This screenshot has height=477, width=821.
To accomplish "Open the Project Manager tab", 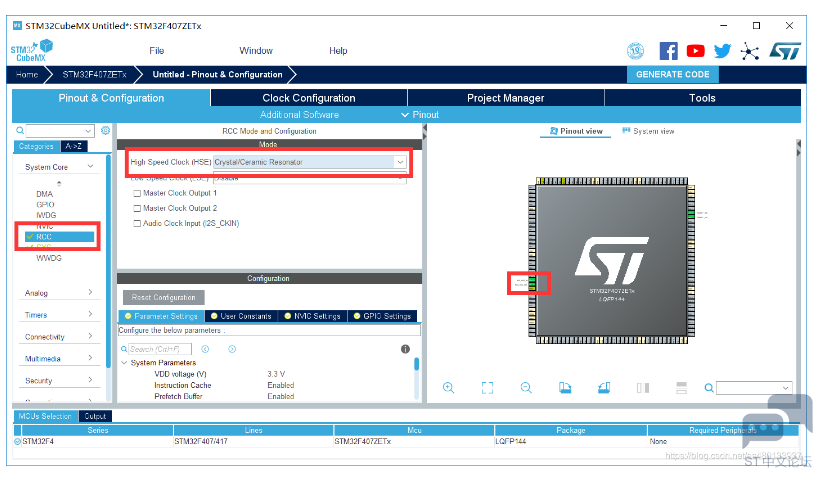I will click(x=505, y=98).
